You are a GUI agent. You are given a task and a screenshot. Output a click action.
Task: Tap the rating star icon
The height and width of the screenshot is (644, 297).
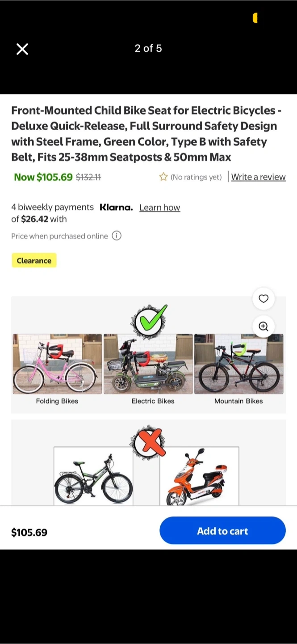tap(163, 177)
